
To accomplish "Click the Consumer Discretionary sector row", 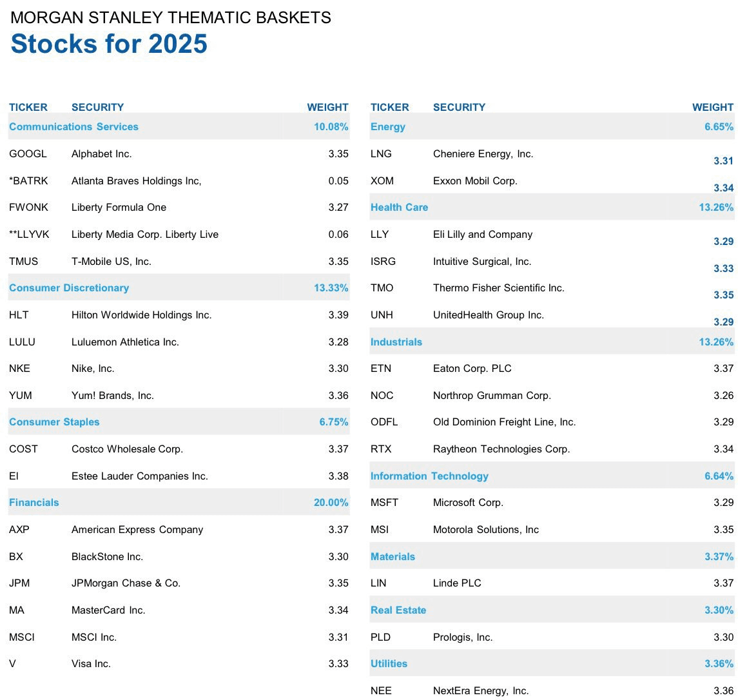I will 69,288.
